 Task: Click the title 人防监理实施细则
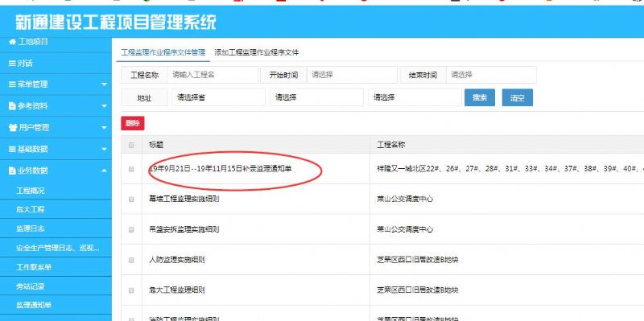coord(176,260)
